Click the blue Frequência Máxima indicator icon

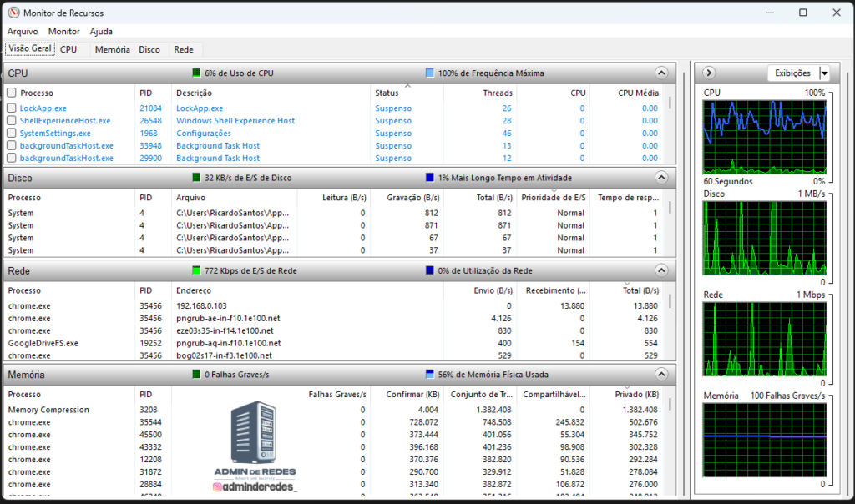[430, 73]
